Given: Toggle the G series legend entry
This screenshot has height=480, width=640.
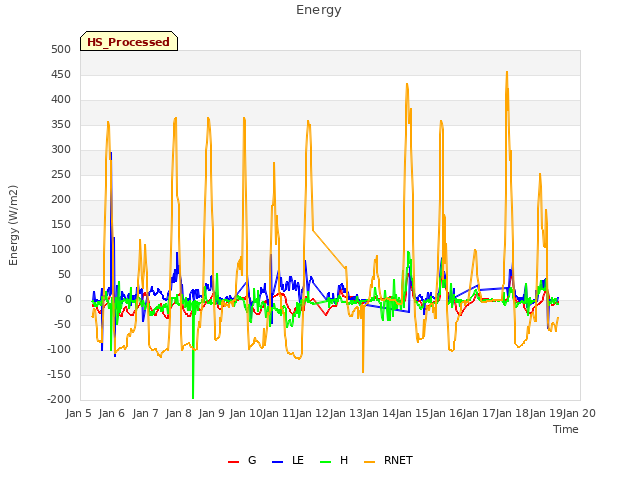Looking at the screenshot, I should pyautogui.click(x=242, y=460).
